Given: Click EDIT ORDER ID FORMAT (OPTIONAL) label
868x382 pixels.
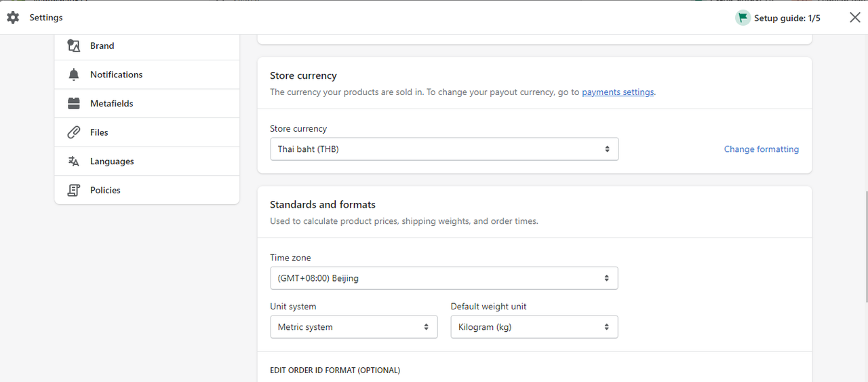Looking at the screenshot, I should [x=335, y=370].
